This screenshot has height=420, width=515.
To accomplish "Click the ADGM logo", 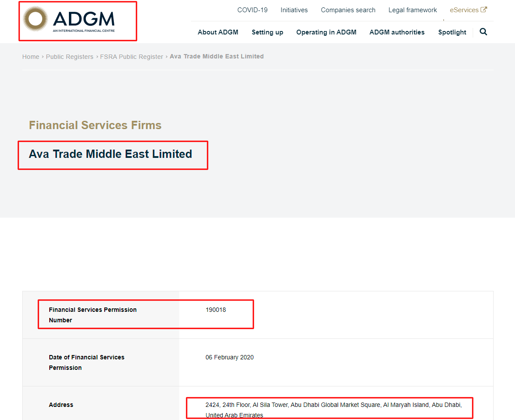I will tap(68, 19).
